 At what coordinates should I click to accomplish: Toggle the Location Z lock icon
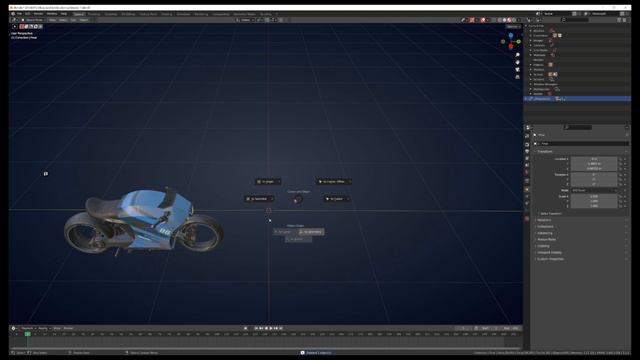620,168
